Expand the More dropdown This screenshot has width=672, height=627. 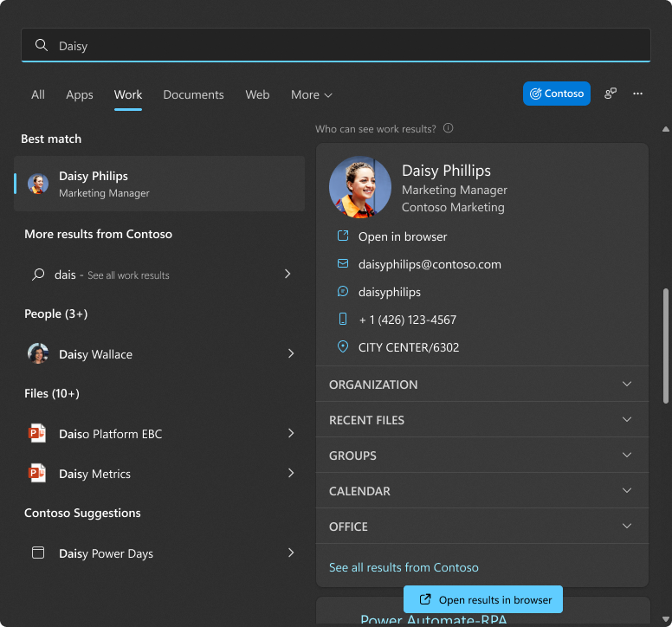[312, 94]
